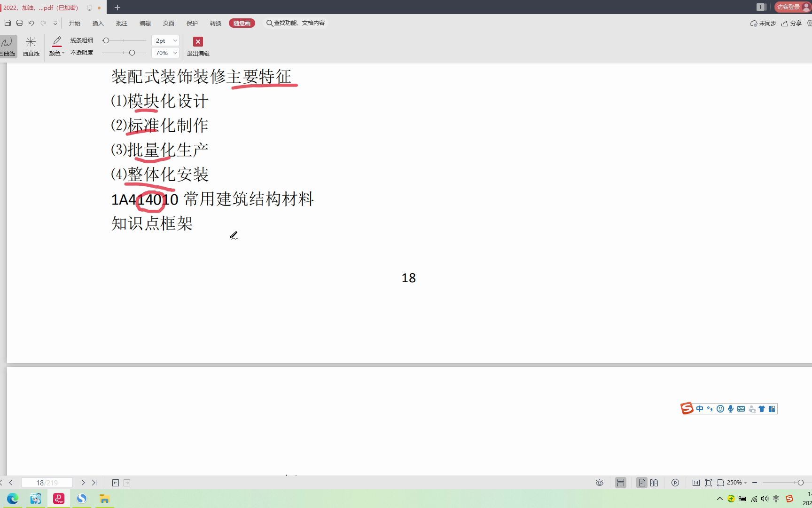Open Sogou toolbox grid icon
The image size is (812, 508).
click(772, 409)
